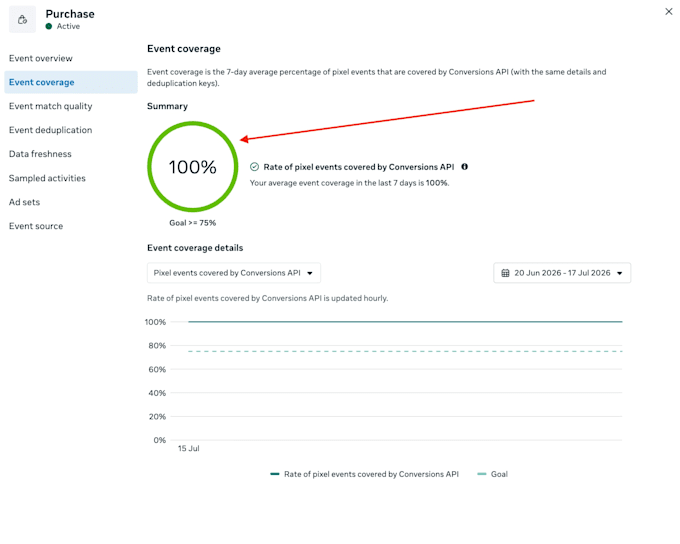Toggle Rate of pixel events legend entry
This screenshot has width=680, height=544.
coord(364,474)
